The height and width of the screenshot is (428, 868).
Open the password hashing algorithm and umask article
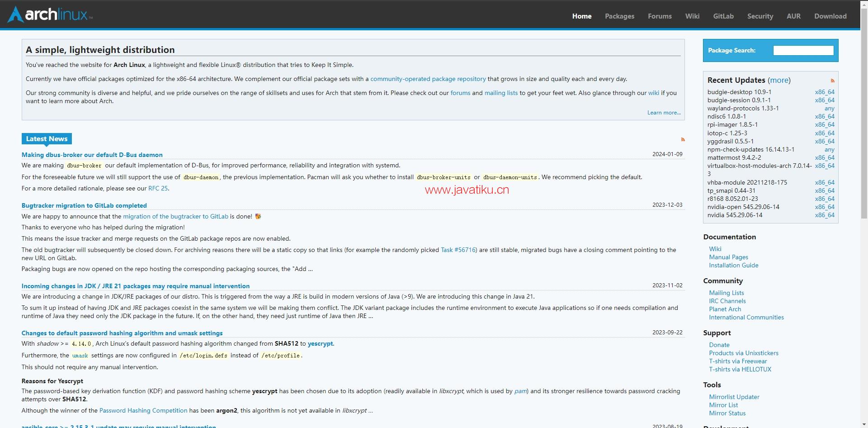coord(122,333)
